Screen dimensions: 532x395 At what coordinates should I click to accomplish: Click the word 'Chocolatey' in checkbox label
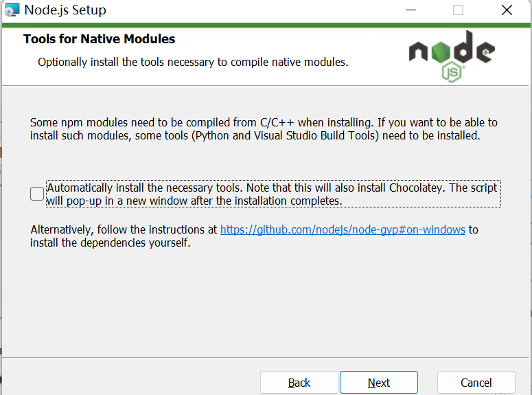(416, 188)
